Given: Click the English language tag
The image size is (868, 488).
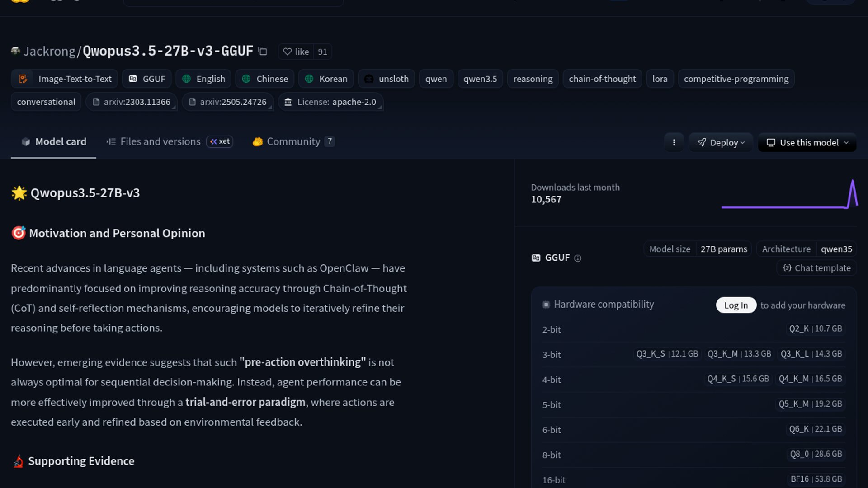Looking at the screenshot, I should 203,79.
